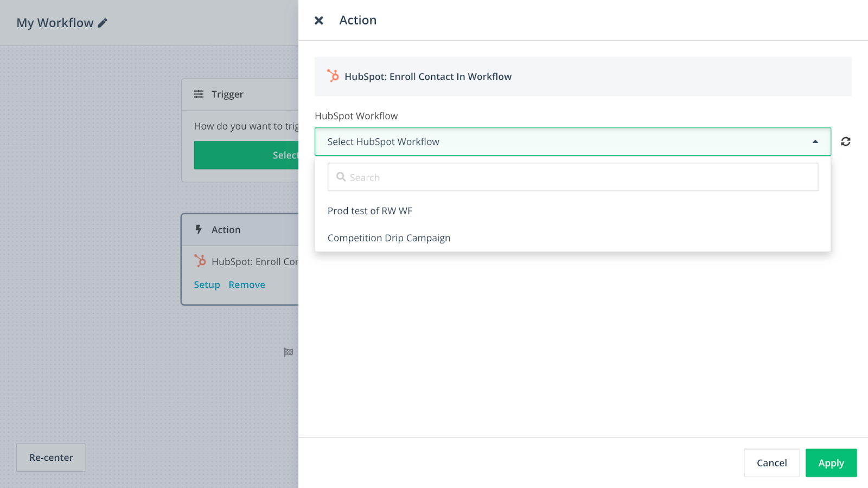Click the lightning bolt Action icon
This screenshot has width=868, height=488.
tap(199, 229)
